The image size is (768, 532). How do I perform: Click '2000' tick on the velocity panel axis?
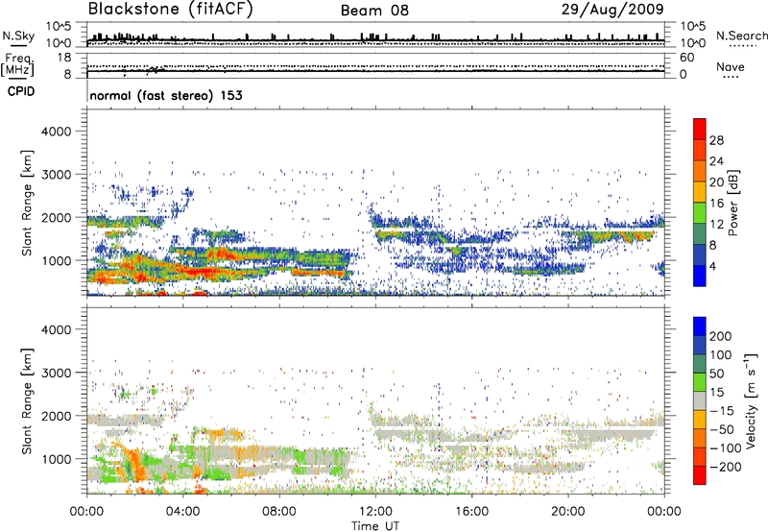[57, 416]
